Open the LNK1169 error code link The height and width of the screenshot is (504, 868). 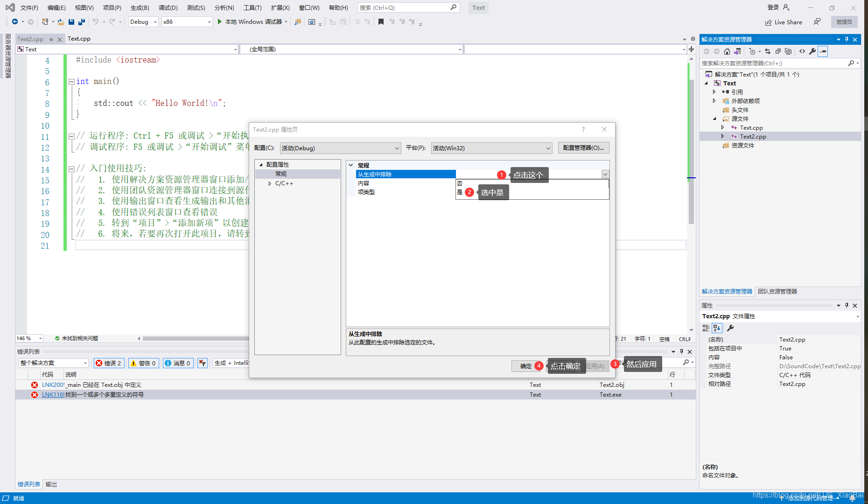point(53,395)
